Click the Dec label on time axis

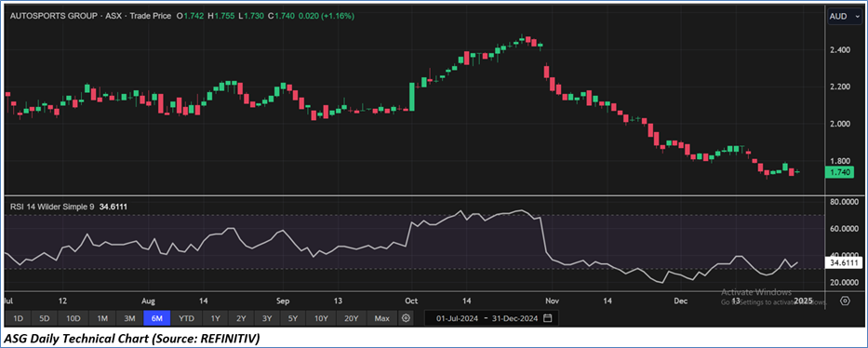coord(680,301)
